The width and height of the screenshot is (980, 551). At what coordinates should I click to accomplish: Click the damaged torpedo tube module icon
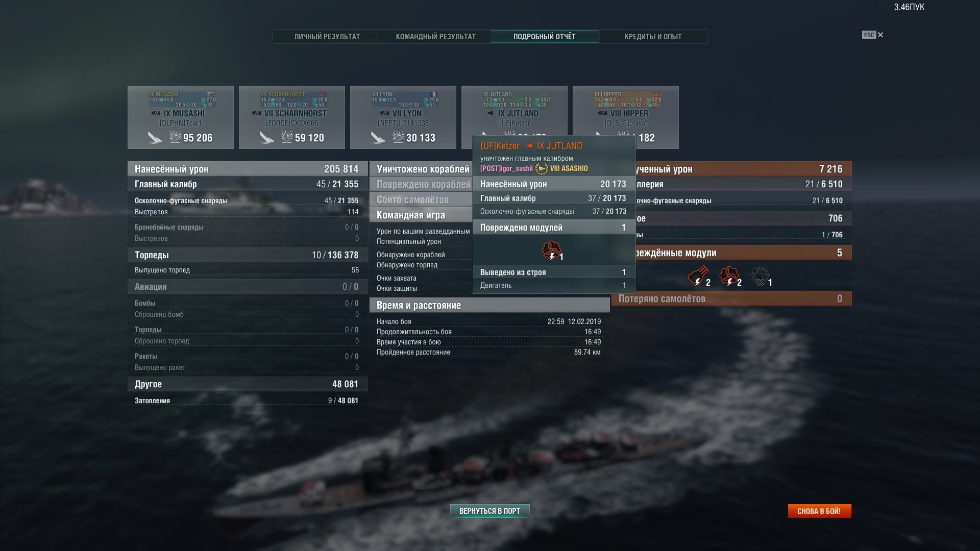(697, 276)
